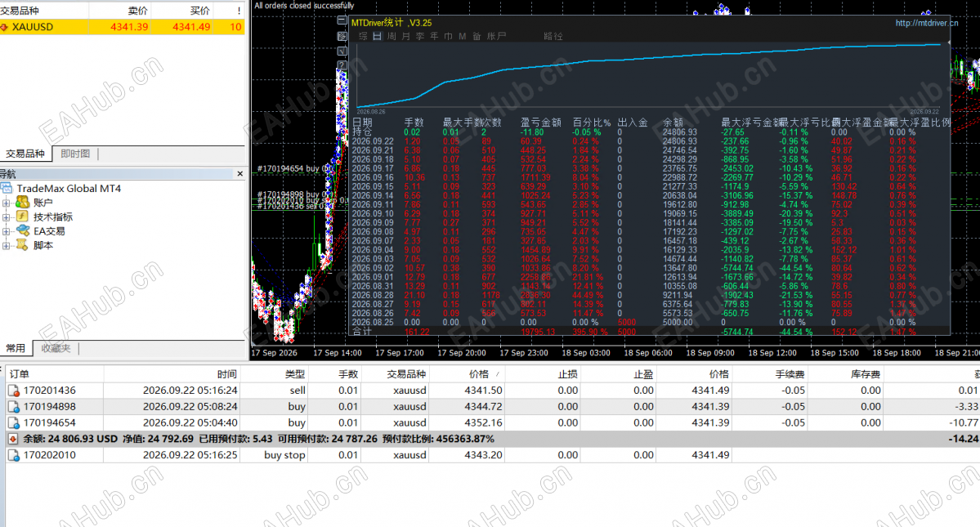This screenshot has height=527, width=980.
Task: Click the chart image icon beside MTDriver panel
Action: click(x=342, y=36)
